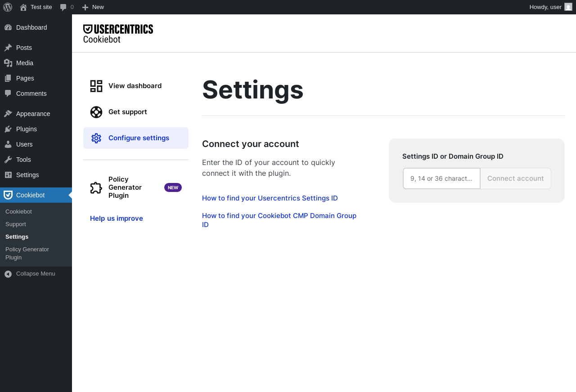Open How to find Usercentrics Settings ID link
Screen dimensions: 576x392
click(x=270, y=198)
